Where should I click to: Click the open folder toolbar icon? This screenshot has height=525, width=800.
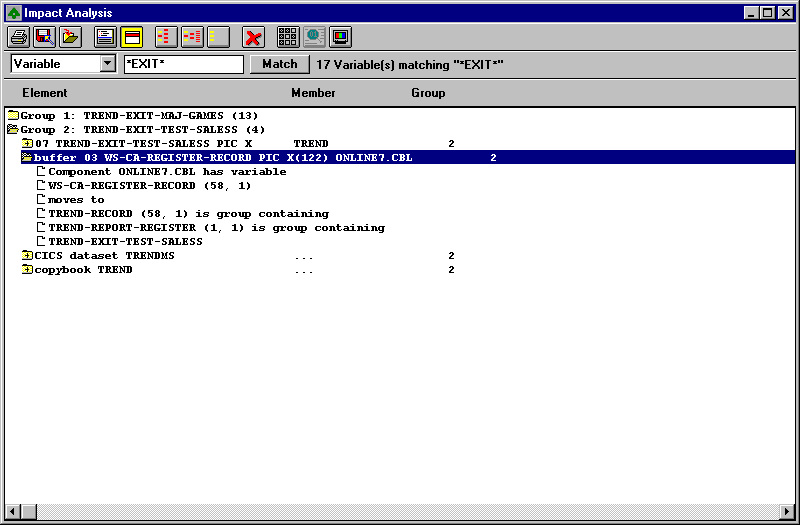69,38
